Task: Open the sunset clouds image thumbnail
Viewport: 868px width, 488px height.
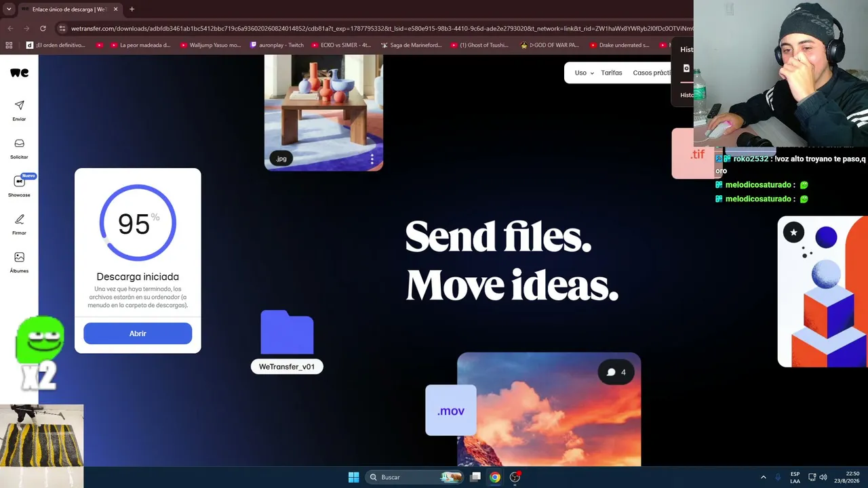Action: (x=549, y=409)
